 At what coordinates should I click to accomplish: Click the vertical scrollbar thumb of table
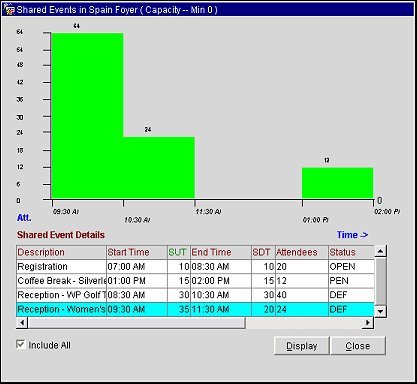coord(380,281)
